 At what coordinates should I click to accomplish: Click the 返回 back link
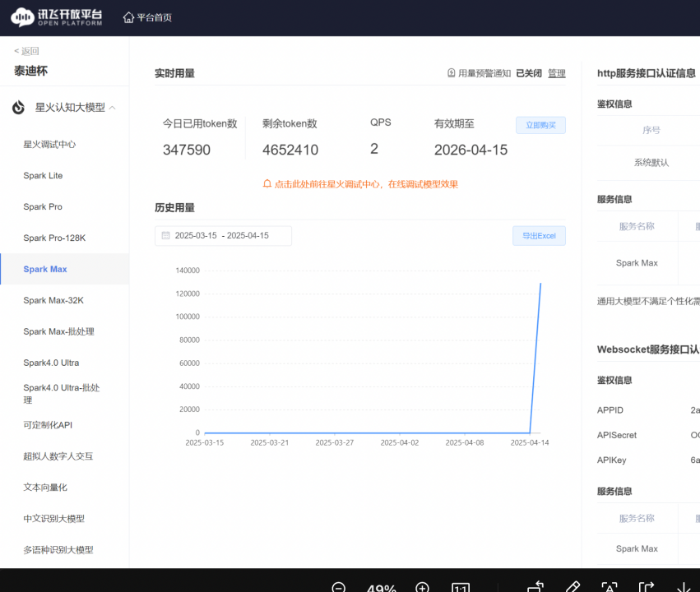(27, 51)
